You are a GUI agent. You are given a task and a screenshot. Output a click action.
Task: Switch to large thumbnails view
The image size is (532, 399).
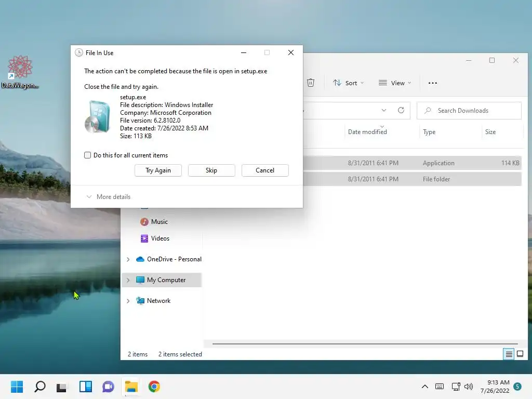(x=520, y=354)
